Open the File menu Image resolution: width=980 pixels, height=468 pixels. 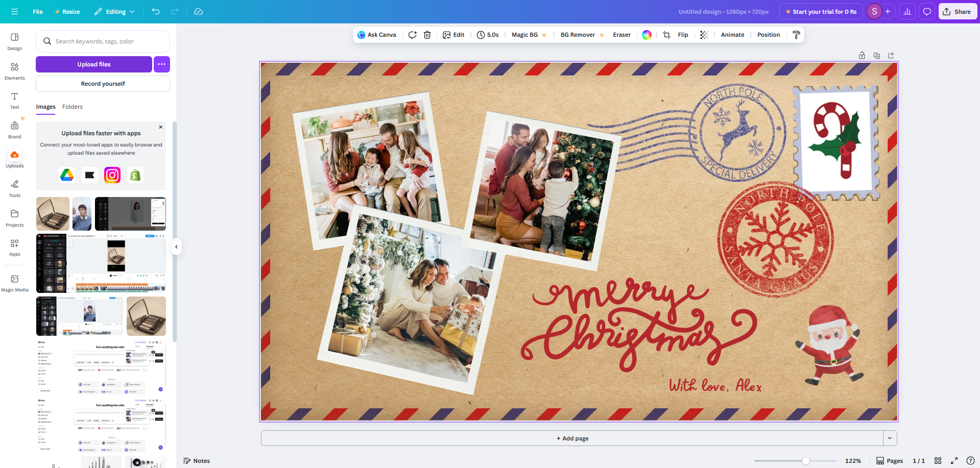point(37,11)
